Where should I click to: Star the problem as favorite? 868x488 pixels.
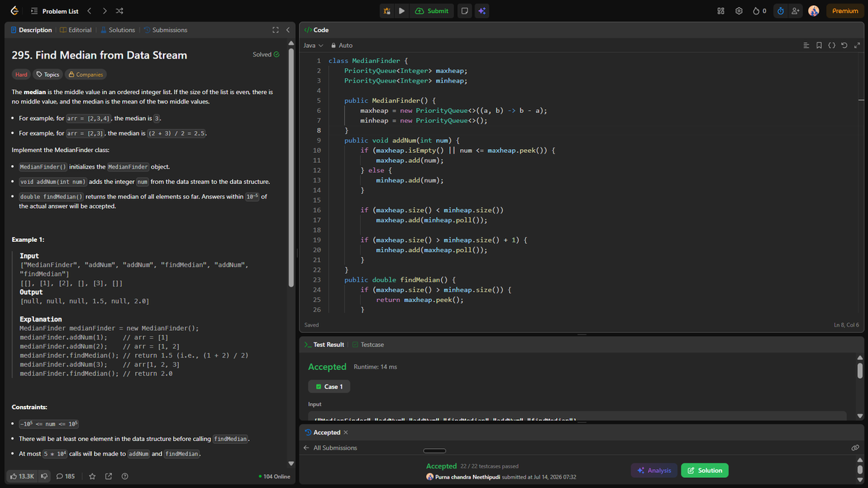pos(92,476)
